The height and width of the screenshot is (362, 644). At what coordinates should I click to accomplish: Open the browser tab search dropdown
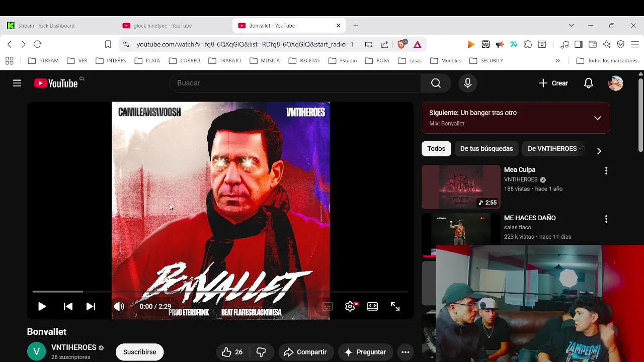point(571,26)
